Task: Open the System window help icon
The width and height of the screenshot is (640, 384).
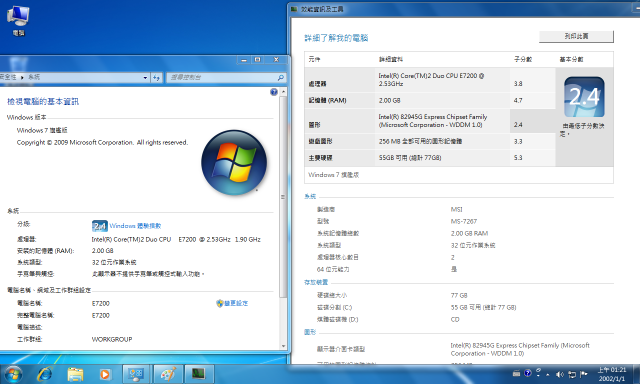Action: (x=273, y=92)
